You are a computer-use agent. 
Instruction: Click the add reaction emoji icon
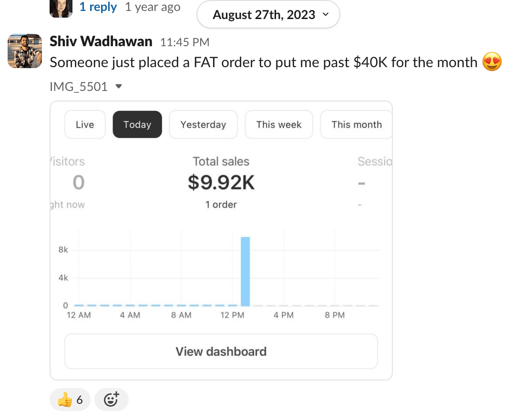coord(111,400)
